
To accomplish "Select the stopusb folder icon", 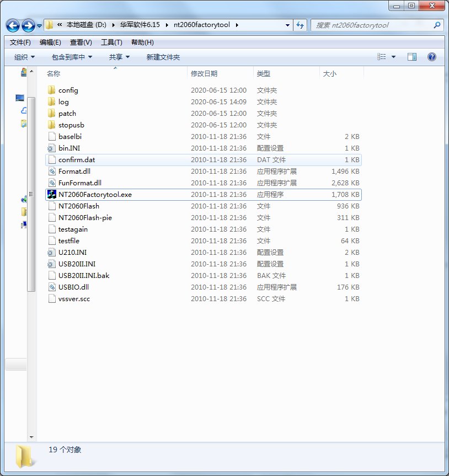I will (x=52, y=125).
